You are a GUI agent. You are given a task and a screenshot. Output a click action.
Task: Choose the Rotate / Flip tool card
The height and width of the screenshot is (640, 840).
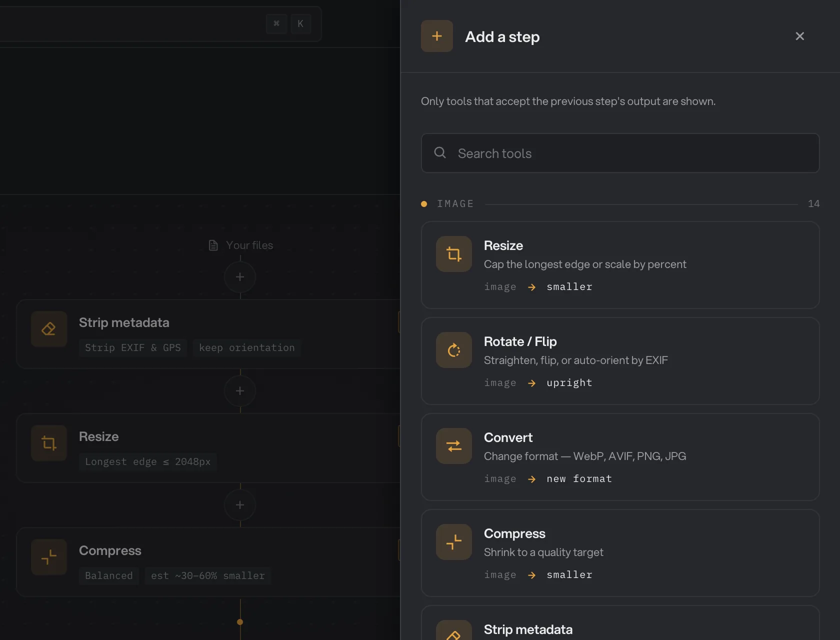620,361
